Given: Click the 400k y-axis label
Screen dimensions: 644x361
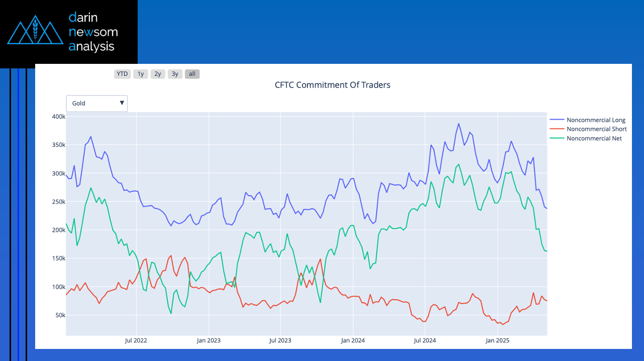Looking at the screenshot, I should [59, 117].
